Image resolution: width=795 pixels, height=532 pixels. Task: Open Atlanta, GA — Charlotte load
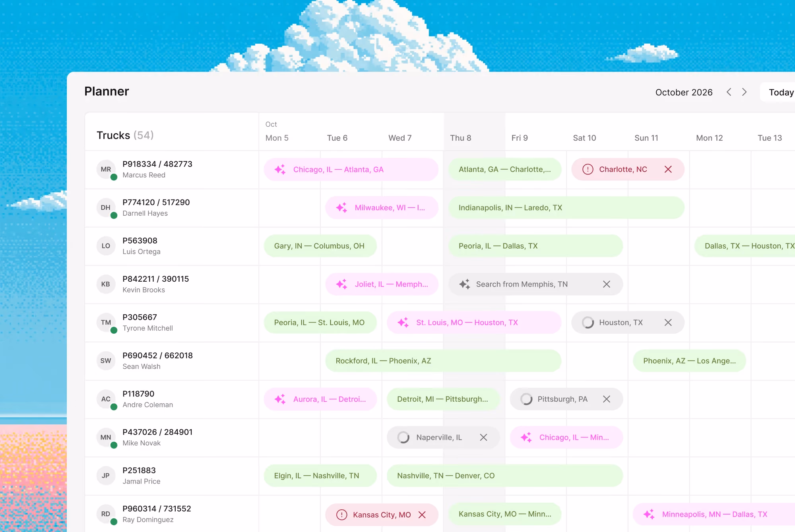pyautogui.click(x=505, y=169)
